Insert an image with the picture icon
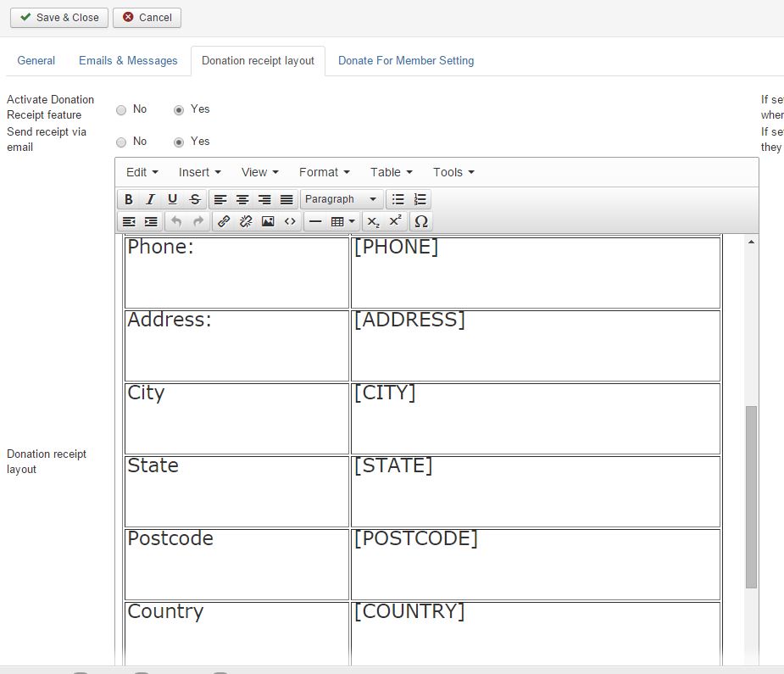Viewport: 784px width, 674px height. pos(268,221)
